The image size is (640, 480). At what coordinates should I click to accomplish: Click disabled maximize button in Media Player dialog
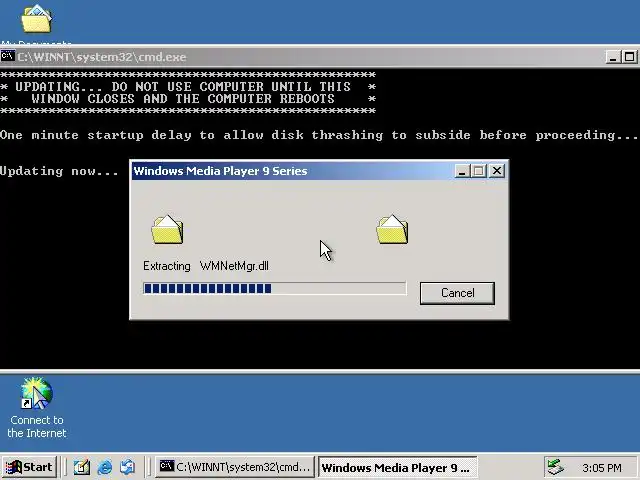pyautogui.click(x=478, y=171)
